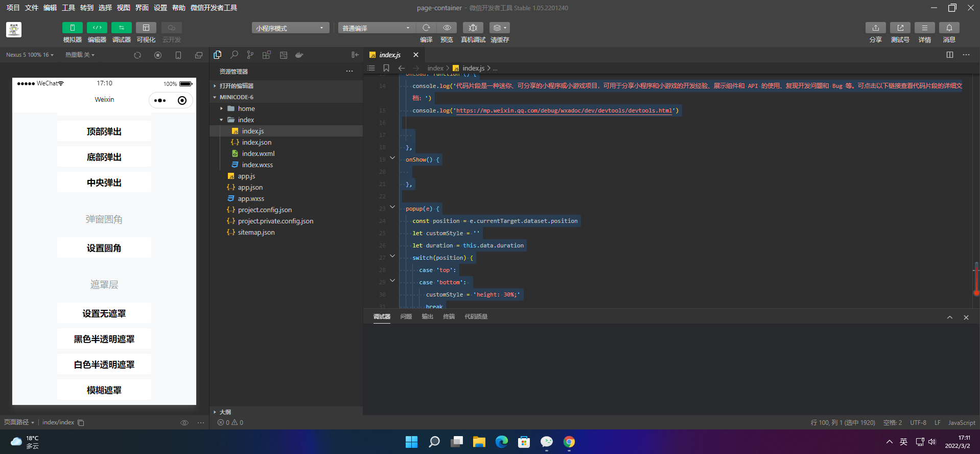Collapse the MINICODE-6 project section

[x=286, y=97]
